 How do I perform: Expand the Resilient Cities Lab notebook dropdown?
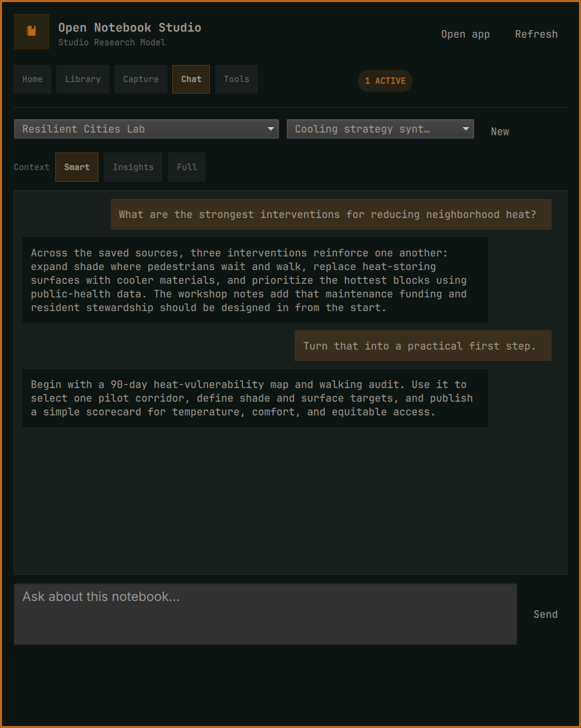coord(146,129)
